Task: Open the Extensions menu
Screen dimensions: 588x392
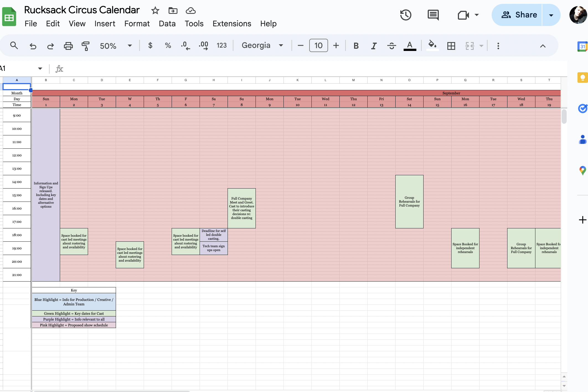Action: click(232, 24)
